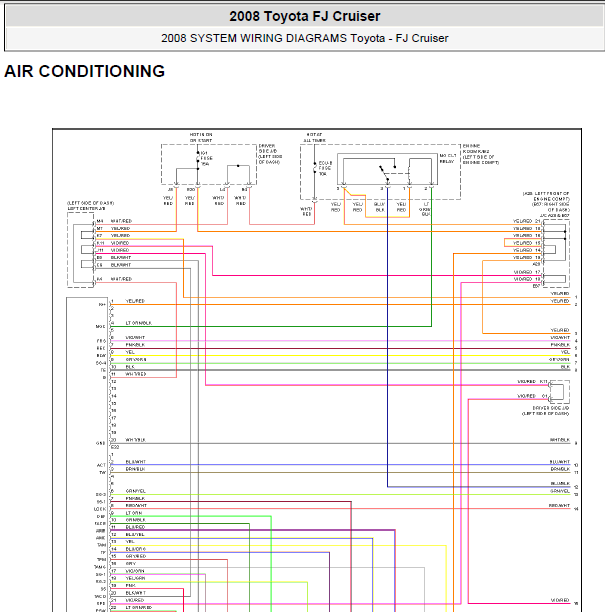605x612 pixels.
Task: Click 'BLU/RED' label at E22 pin 11
Action: coord(135,527)
